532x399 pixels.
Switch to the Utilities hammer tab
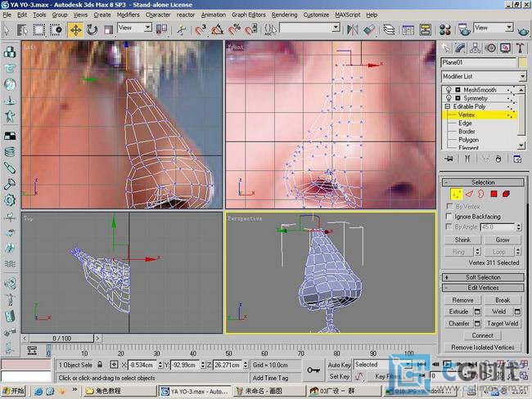coord(521,48)
